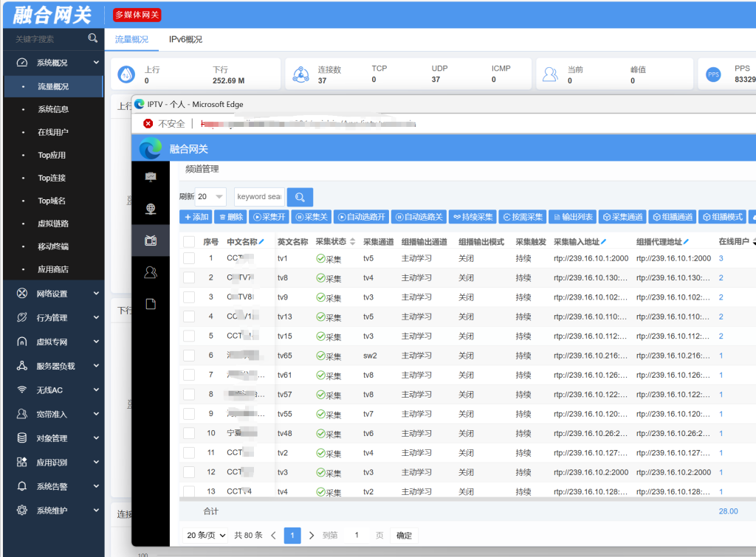Screen dimensions: 756x557
Task: Edit 组播代理地址 column pencil icon
Action: (x=686, y=241)
